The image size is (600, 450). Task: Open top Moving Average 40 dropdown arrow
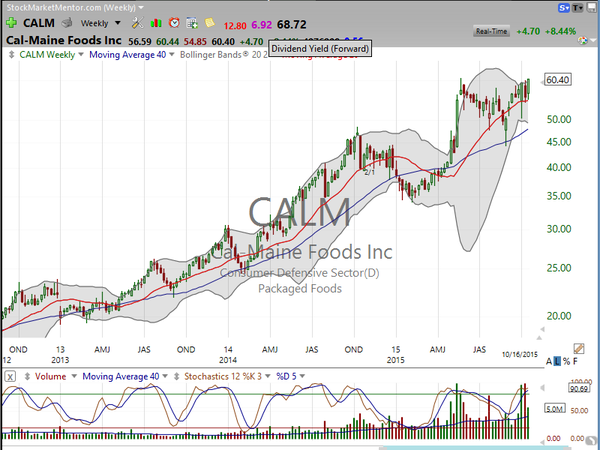click(x=172, y=55)
